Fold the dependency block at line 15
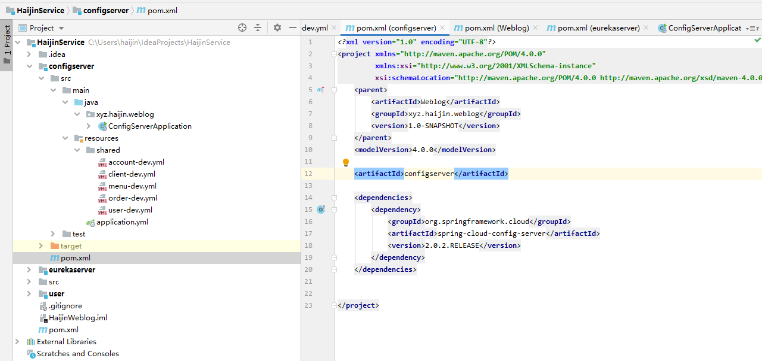762x361 pixels. coord(334,209)
